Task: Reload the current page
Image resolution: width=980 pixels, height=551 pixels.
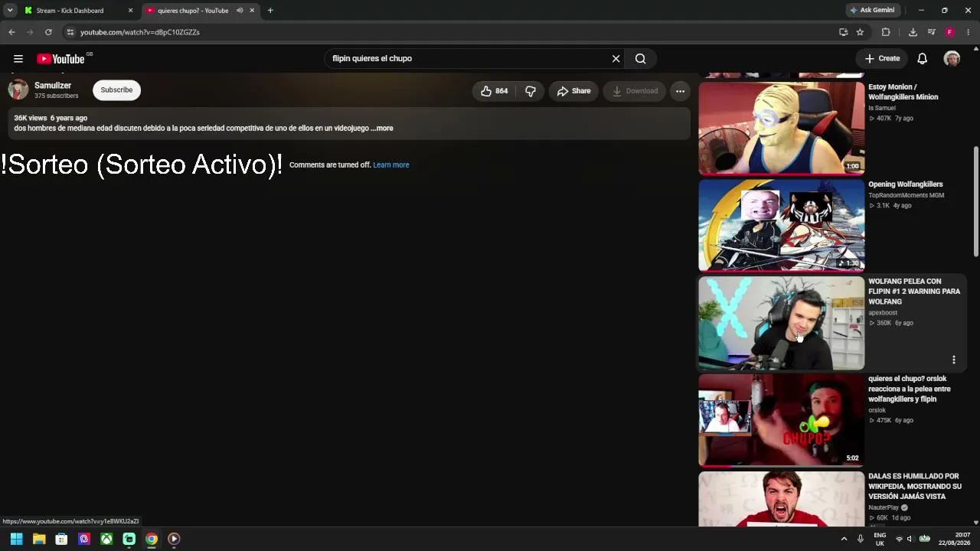Action: point(48,32)
